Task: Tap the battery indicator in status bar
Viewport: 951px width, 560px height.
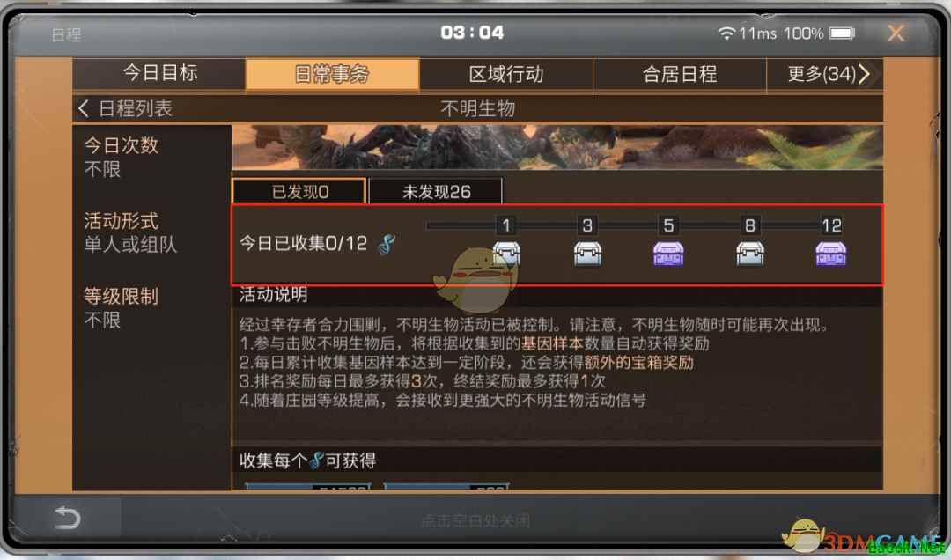Action: (x=842, y=33)
